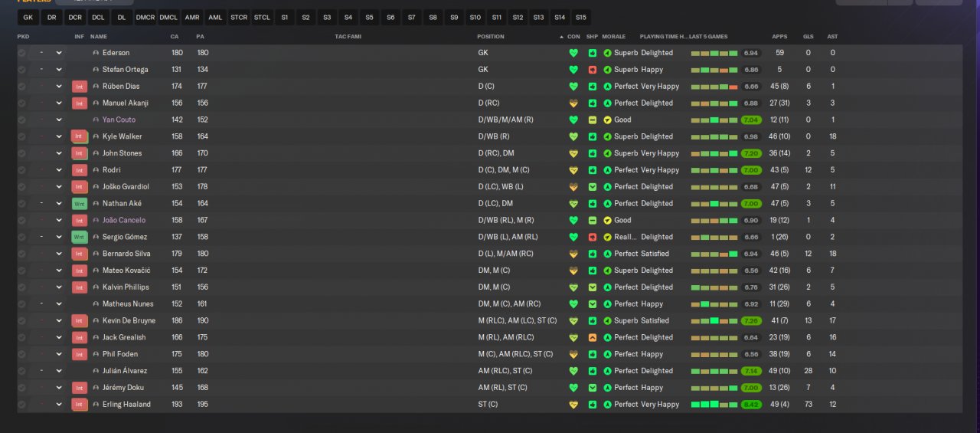Click person icon before Ederson's name
The width and height of the screenshot is (980, 433).
(96, 53)
